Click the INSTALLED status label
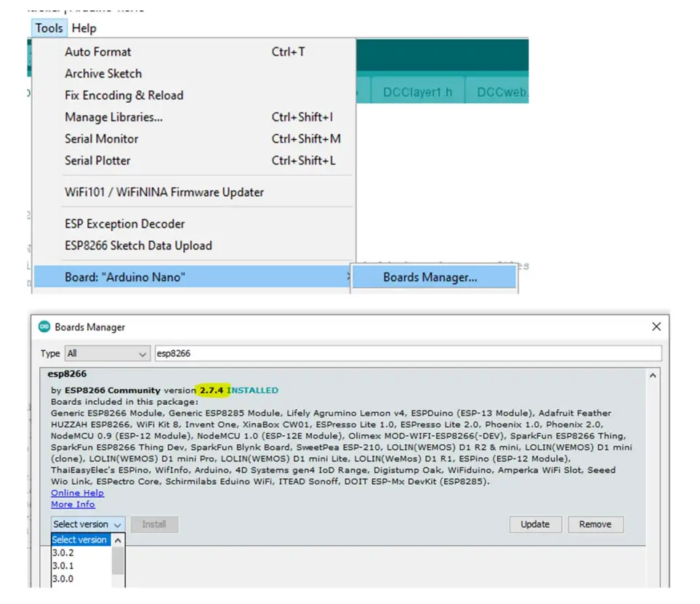This screenshot has height=604, width=700. click(253, 390)
